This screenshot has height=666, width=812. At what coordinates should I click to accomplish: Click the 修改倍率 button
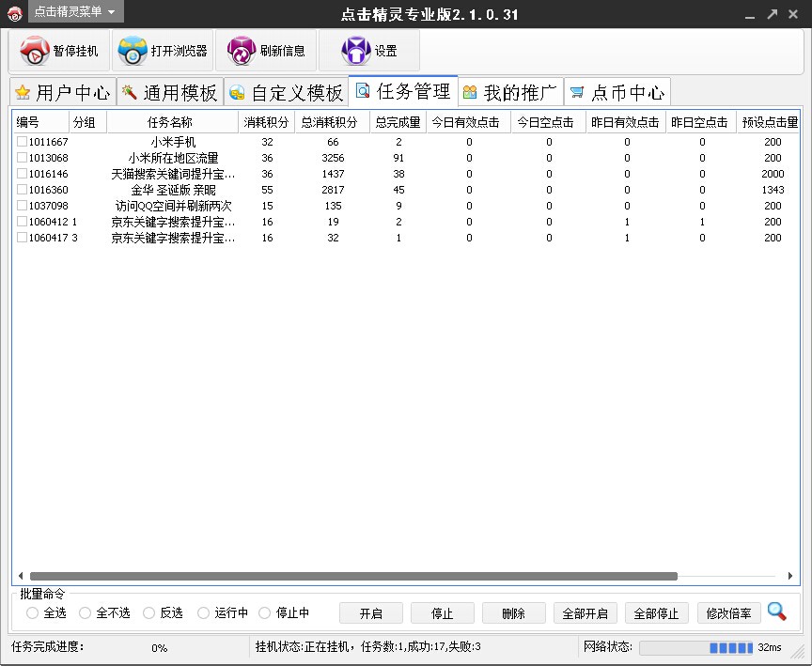(729, 612)
